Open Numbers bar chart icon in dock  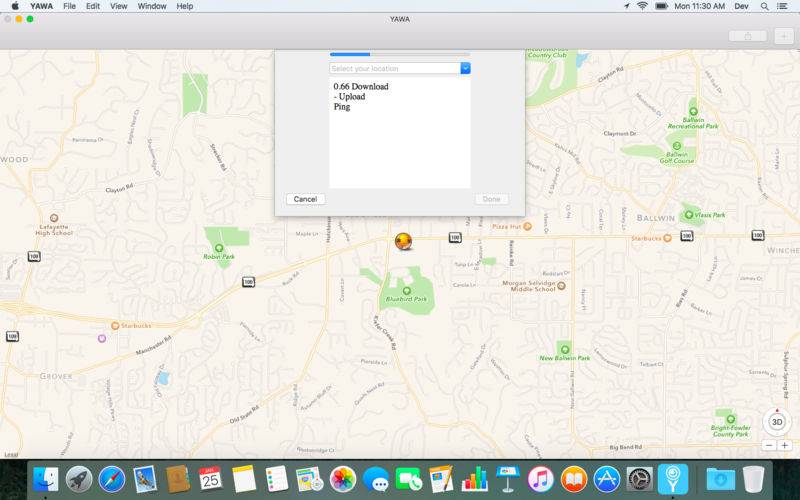coord(474,480)
